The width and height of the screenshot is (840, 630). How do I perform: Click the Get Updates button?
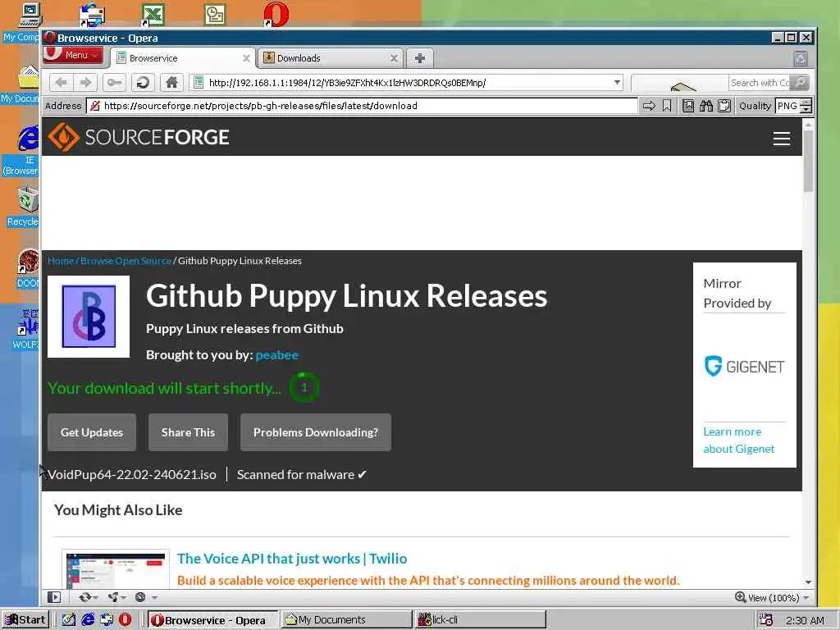tap(92, 432)
